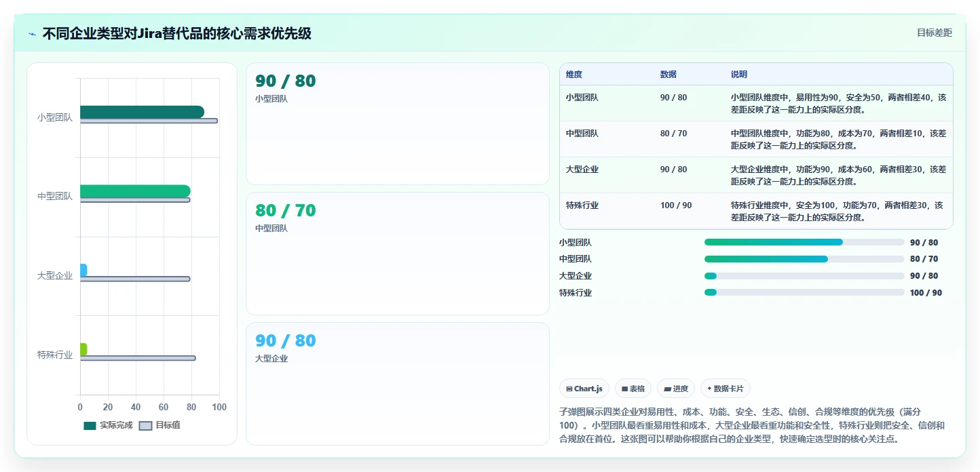This screenshot has width=980, height=472.
Task: Click the 40 tick on chart x-axis
Action: [x=136, y=407]
